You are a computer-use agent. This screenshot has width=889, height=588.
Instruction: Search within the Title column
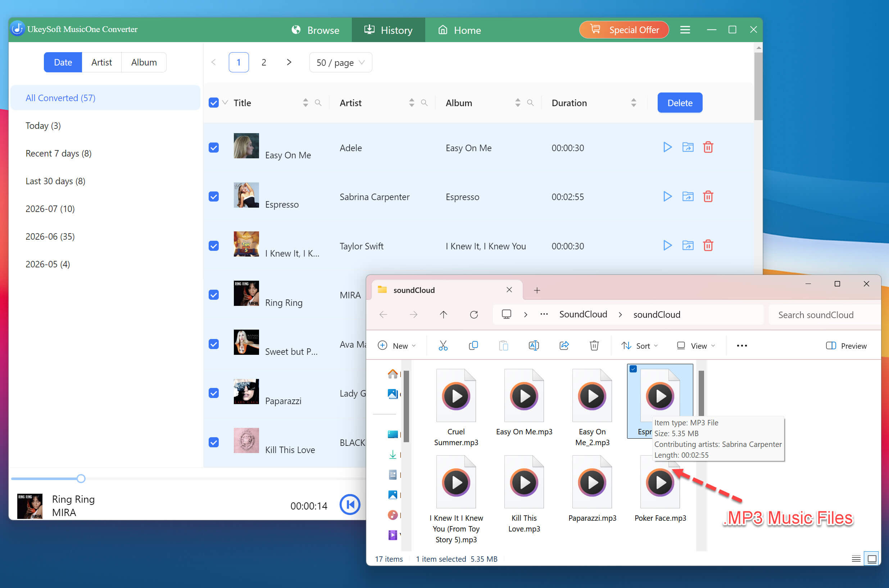point(318,103)
